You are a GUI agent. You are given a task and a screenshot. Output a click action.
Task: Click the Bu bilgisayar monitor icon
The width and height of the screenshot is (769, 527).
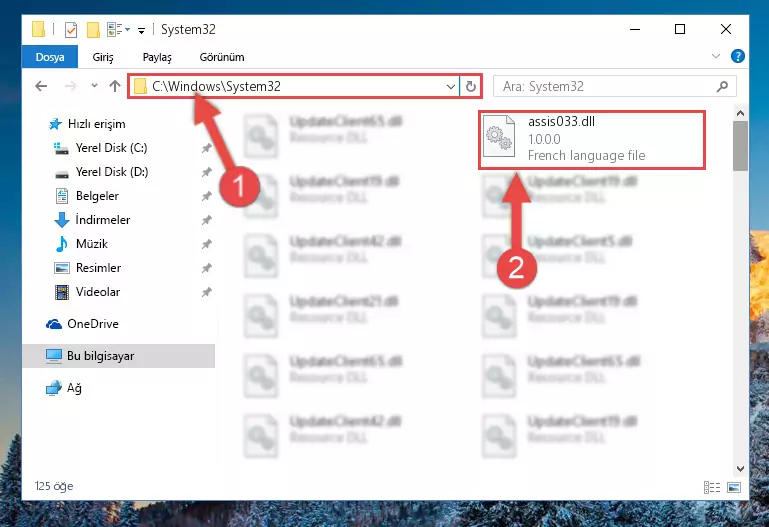tap(53, 356)
